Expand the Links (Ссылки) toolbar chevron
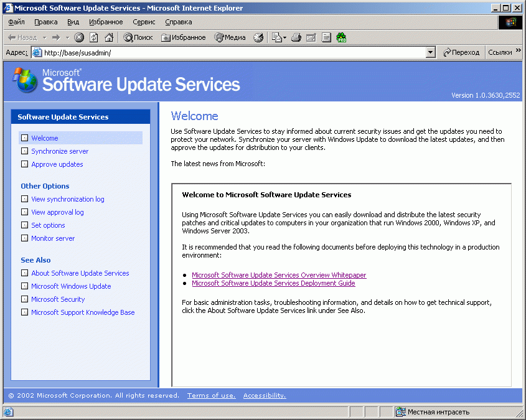Image resolution: width=526 pixels, height=420 pixels. [x=519, y=50]
